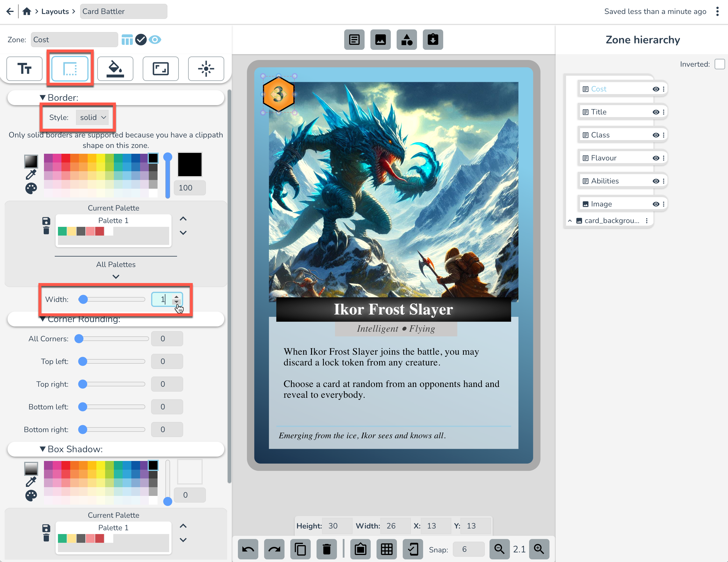Expand the All Palettes list

(116, 276)
